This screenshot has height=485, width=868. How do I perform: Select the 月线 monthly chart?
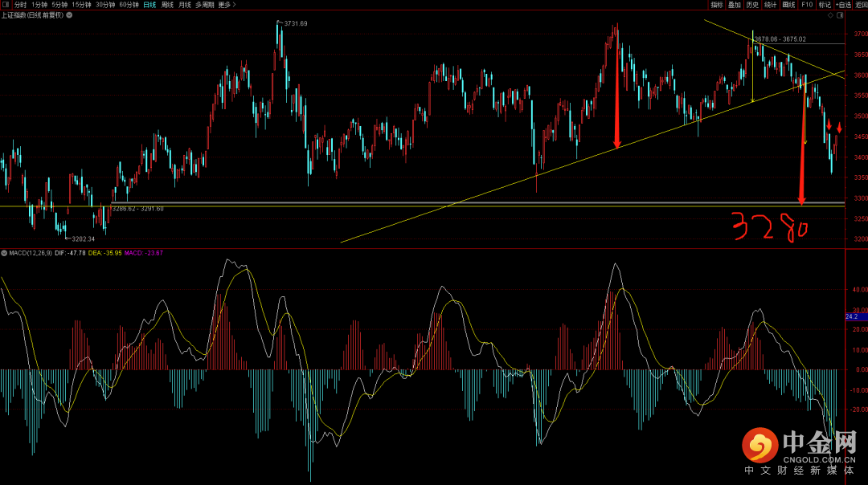click(185, 5)
